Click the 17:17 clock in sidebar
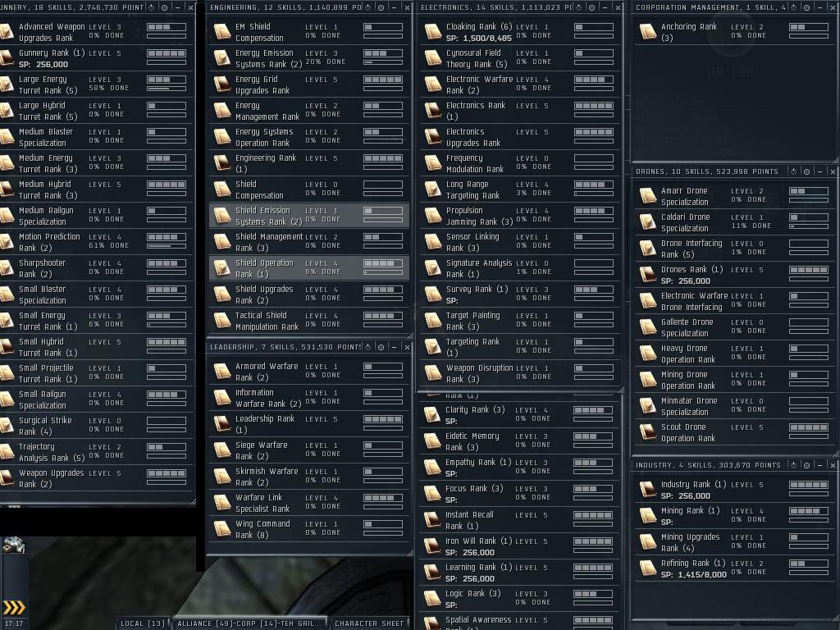The image size is (840, 630). click(14, 623)
